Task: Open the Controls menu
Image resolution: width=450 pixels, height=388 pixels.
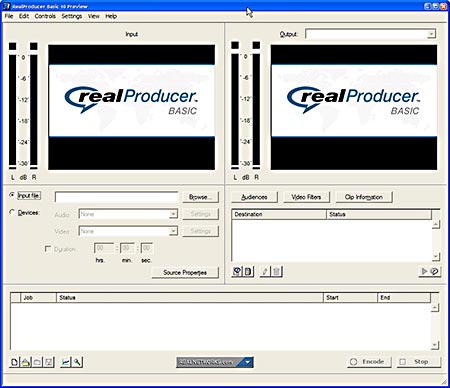Action: pyautogui.click(x=45, y=16)
